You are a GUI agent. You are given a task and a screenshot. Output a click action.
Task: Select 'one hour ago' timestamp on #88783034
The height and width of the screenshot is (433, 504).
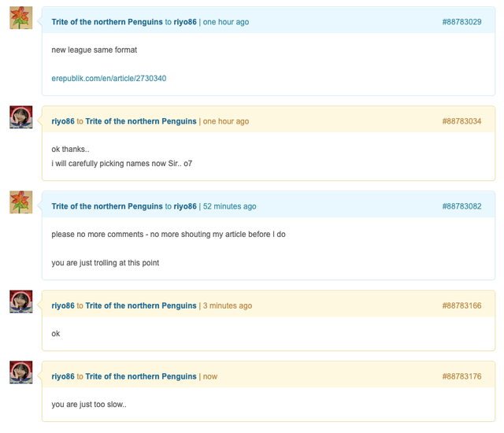pyautogui.click(x=226, y=121)
